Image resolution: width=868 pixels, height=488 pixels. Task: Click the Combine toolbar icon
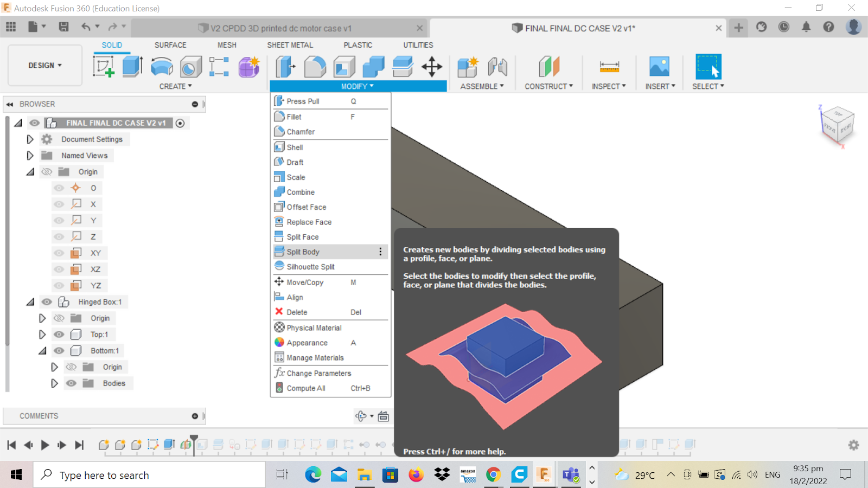point(373,67)
